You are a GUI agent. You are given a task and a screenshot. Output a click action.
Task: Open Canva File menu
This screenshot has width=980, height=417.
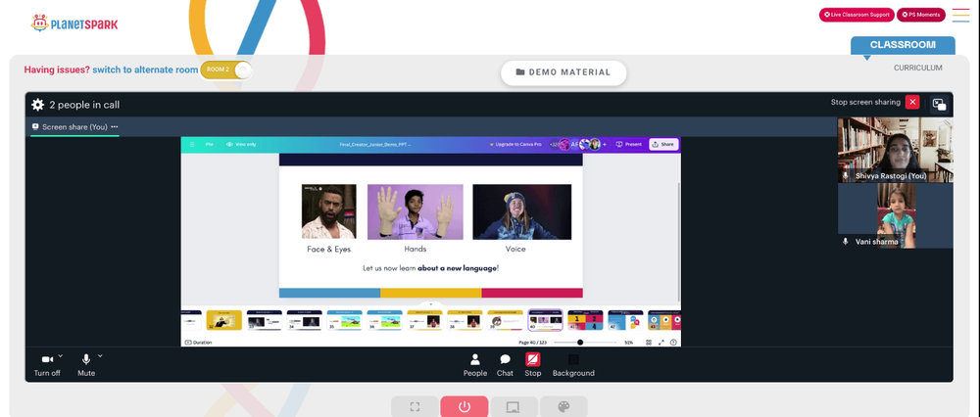[x=210, y=144]
